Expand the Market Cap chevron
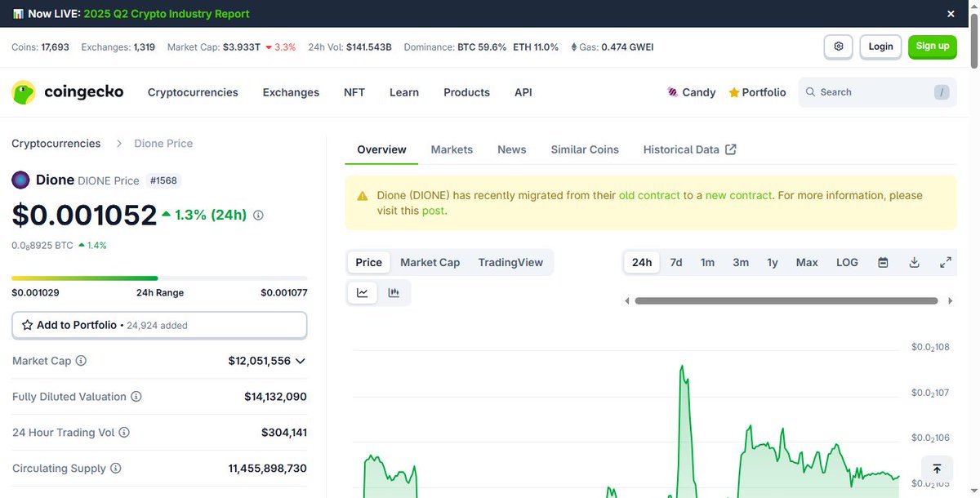Image resolution: width=980 pixels, height=498 pixels. [x=300, y=361]
